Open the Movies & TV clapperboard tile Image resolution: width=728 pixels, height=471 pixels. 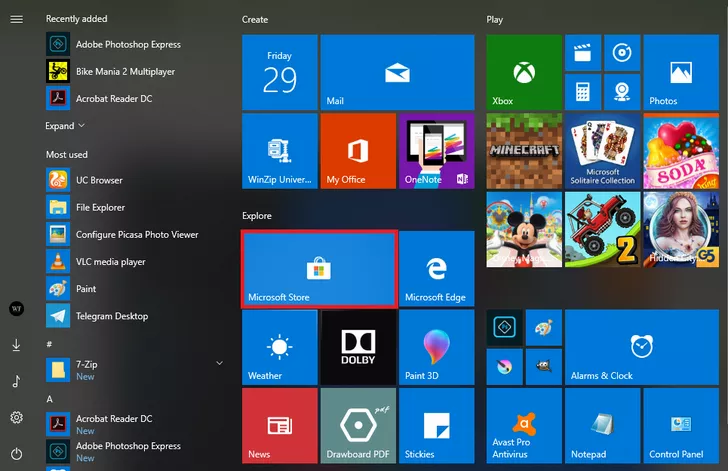coord(583,52)
